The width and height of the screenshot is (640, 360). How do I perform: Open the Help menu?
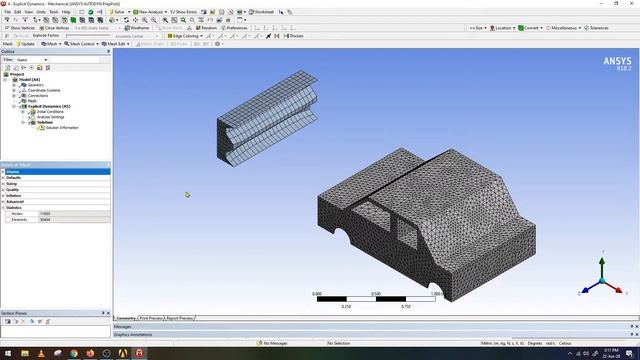(66, 12)
